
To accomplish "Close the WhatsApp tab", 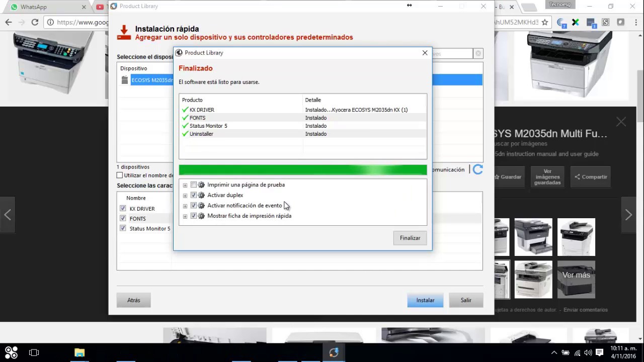I will 84,7.
